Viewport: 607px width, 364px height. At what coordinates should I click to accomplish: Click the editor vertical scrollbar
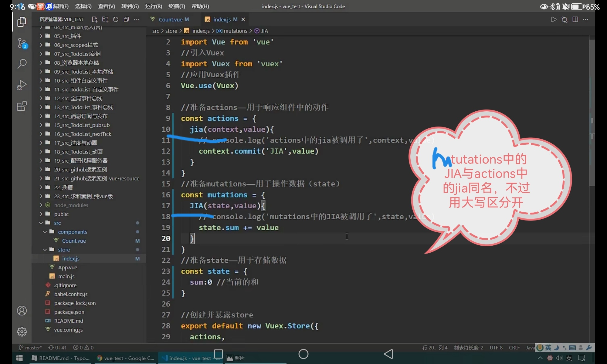pyautogui.click(x=592, y=112)
